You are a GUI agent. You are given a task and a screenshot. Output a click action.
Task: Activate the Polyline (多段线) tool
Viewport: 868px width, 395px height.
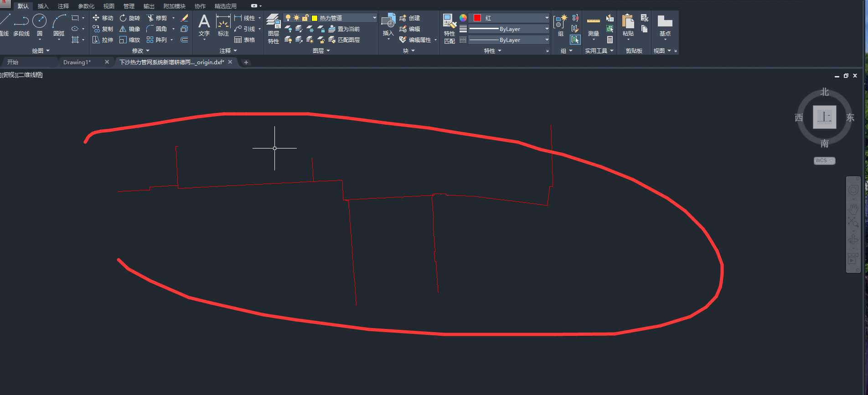pos(21,25)
